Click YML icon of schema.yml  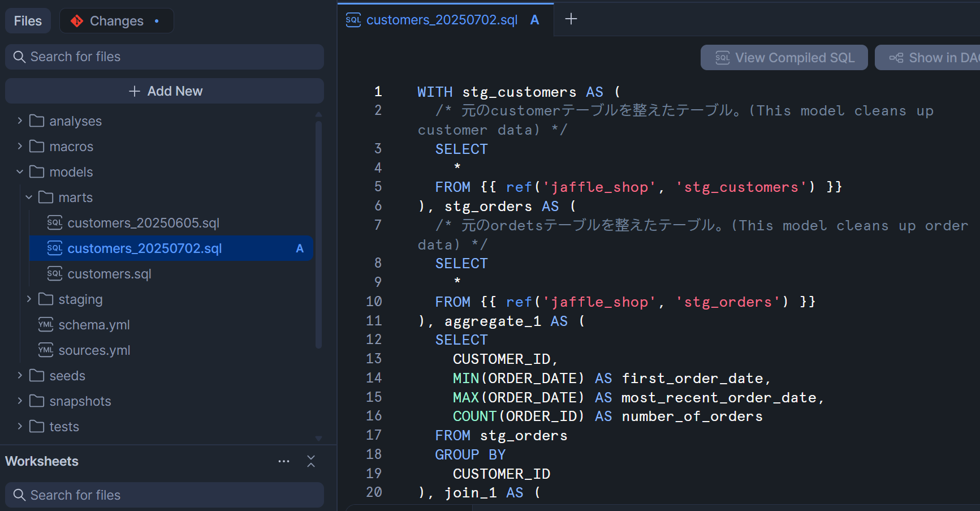tap(46, 324)
